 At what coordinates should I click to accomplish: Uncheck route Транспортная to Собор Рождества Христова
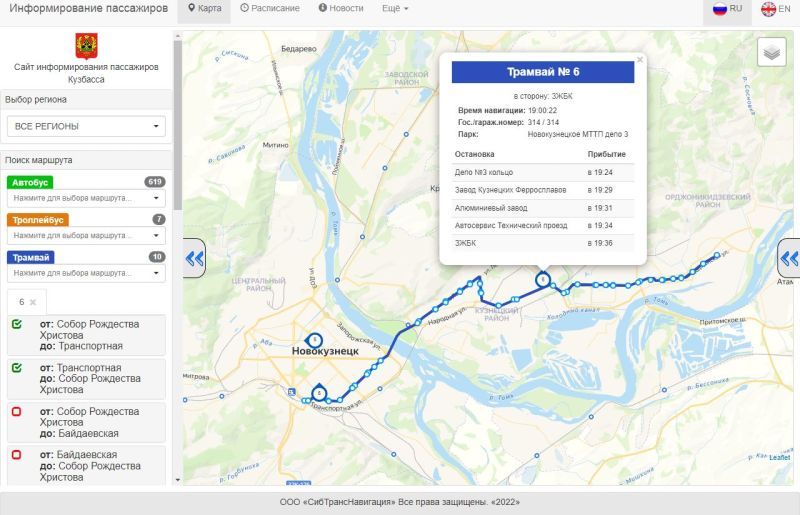[17, 368]
